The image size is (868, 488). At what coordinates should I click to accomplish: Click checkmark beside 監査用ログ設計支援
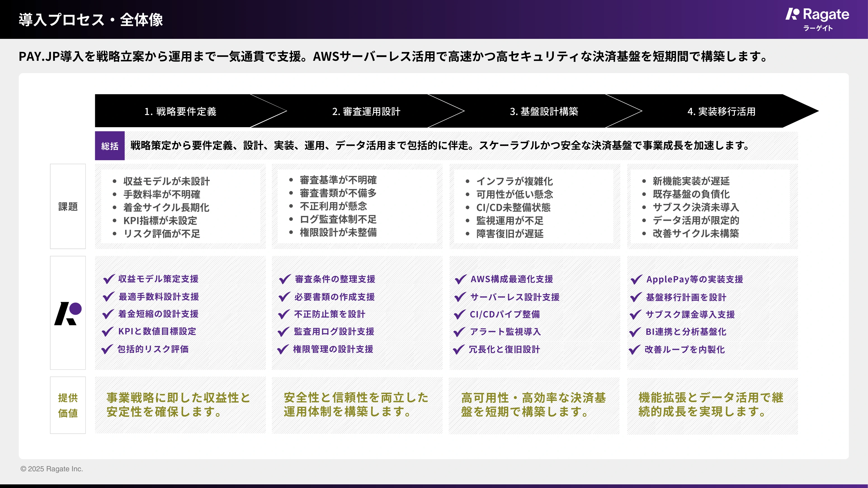[x=284, y=332]
